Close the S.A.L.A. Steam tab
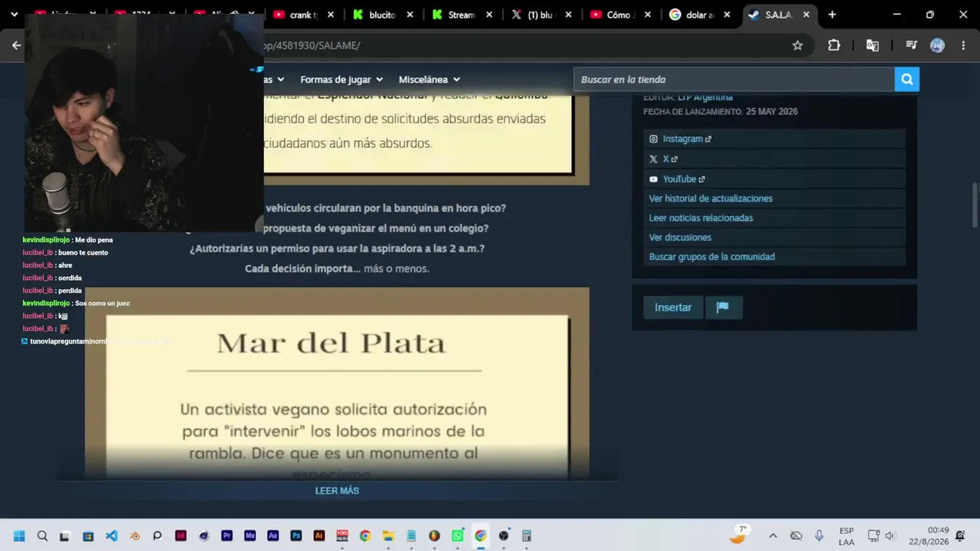Screen dimensions: 980x551 [806, 15]
